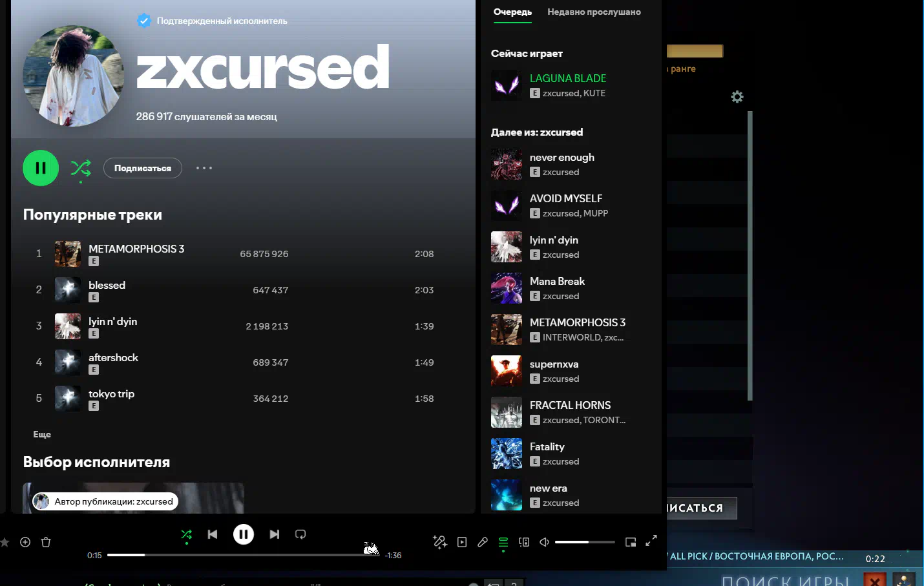Open the miniplayer icon

pyautogui.click(x=631, y=542)
